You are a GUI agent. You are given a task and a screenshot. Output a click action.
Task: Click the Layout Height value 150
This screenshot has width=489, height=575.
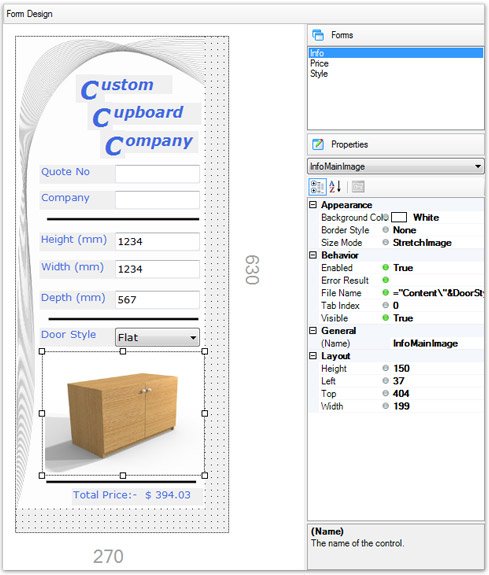401,368
